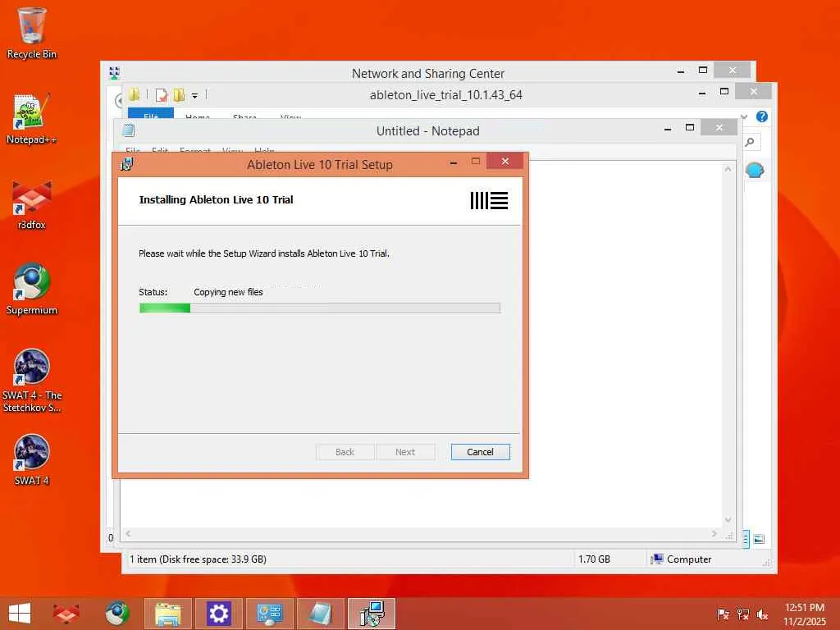
Task: Open the Share tab in Explorer ribbon
Action: click(244, 116)
